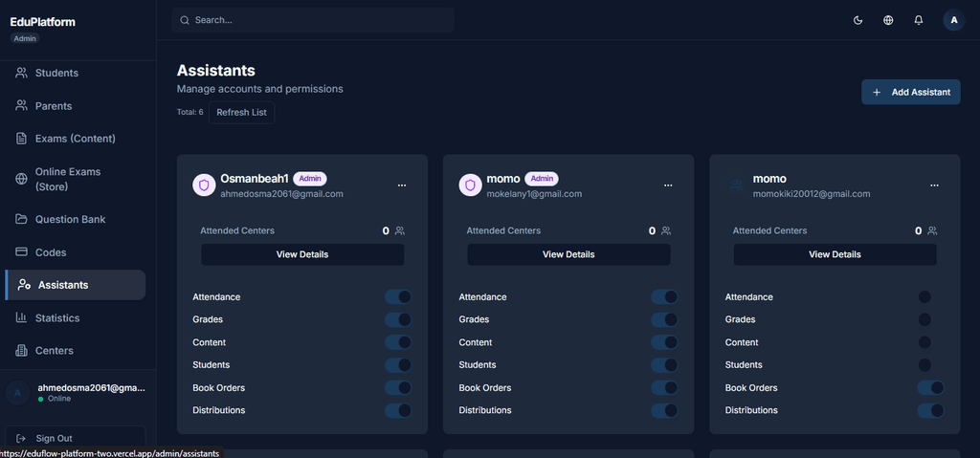The height and width of the screenshot is (458, 980).
Task: Click the Statistics bar chart icon
Action: click(x=21, y=317)
